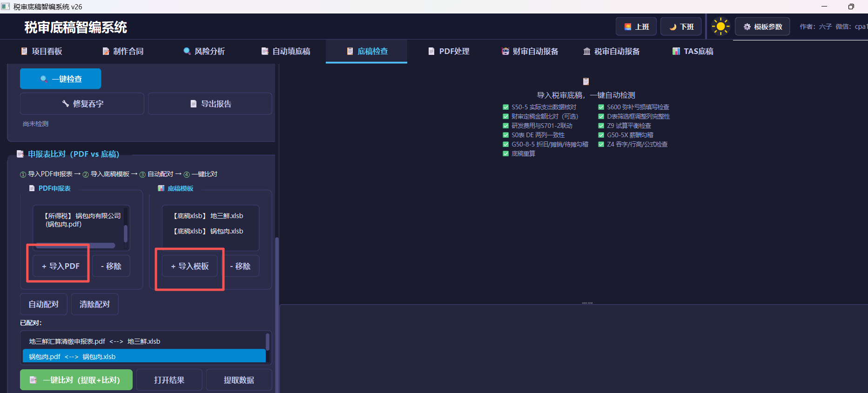Click horizontal scrollbar in PDF申报表 list
Screen dimensions: 868x393
pos(75,246)
